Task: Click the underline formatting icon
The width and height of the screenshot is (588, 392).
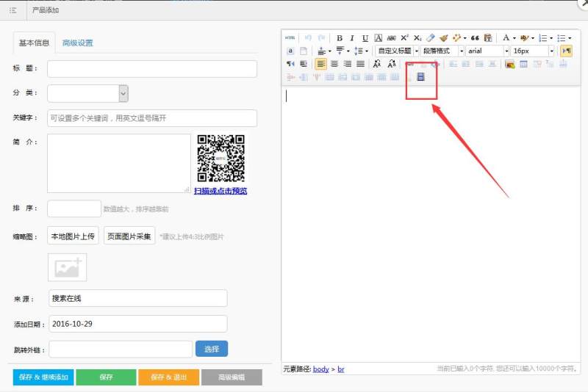Action: pyautogui.click(x=365, y=38)
